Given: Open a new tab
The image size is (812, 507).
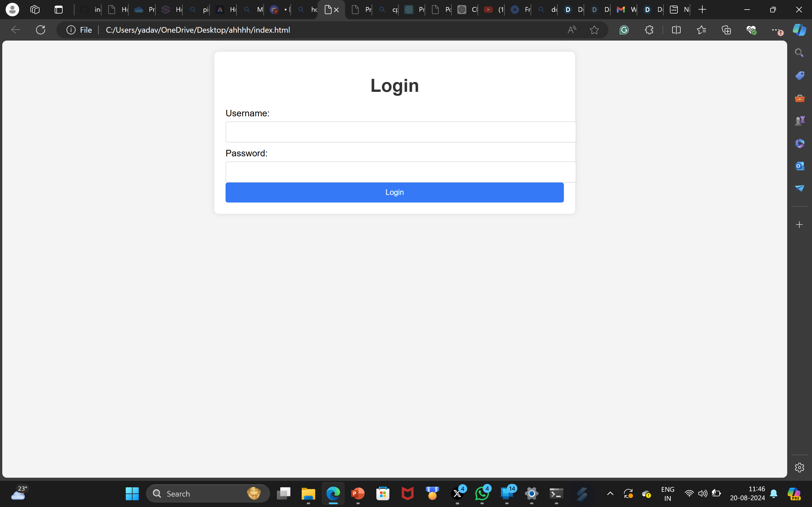Looking at the screenshot, I should [x=702, y=10].
